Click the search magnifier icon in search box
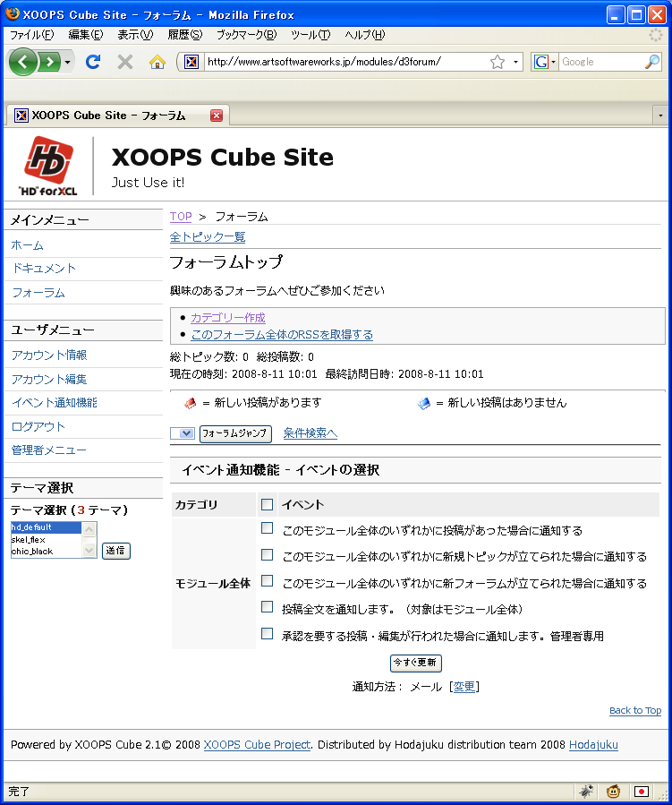This screenshot has width=672, height=805. click(652, 62)
